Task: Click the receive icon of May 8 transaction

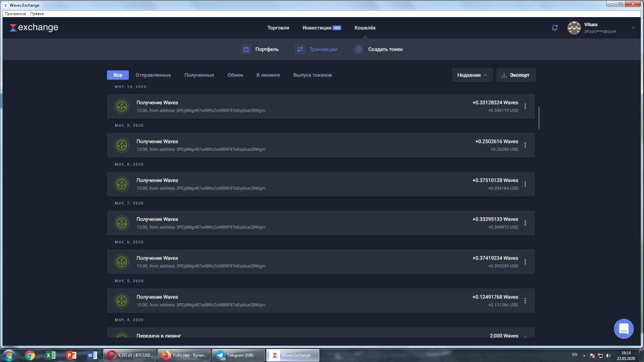Action: (121, 184)
